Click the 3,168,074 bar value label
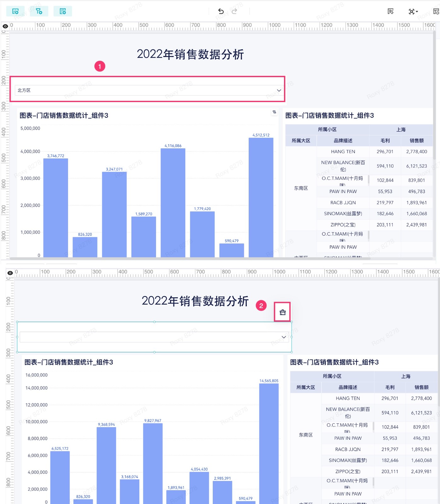440x504 pixels. (x=130, y=477)
